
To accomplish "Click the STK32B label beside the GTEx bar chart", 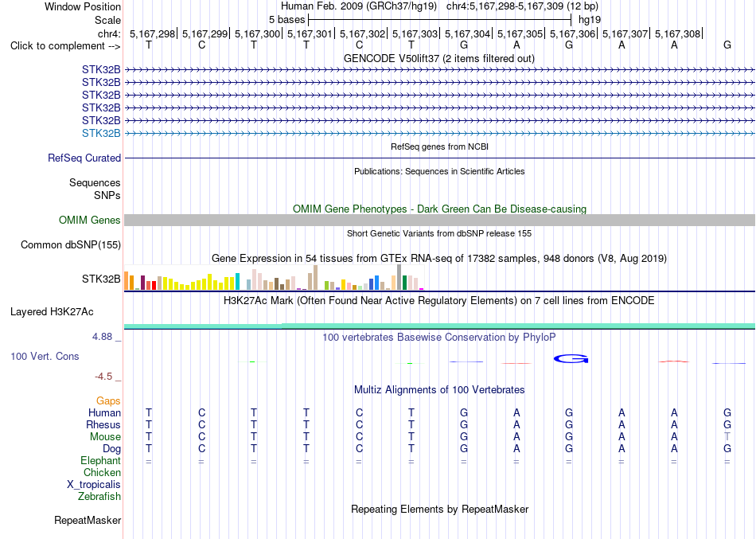I will tap(101, 279).
